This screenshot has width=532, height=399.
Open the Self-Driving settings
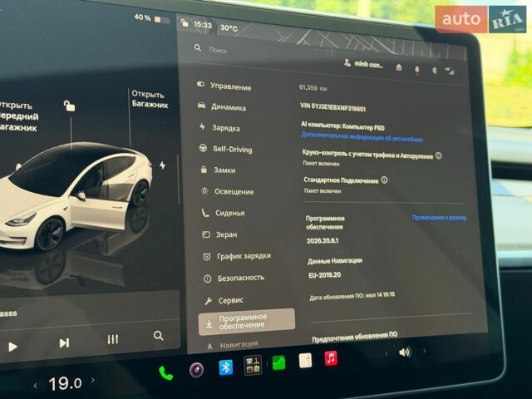point(225,149)
